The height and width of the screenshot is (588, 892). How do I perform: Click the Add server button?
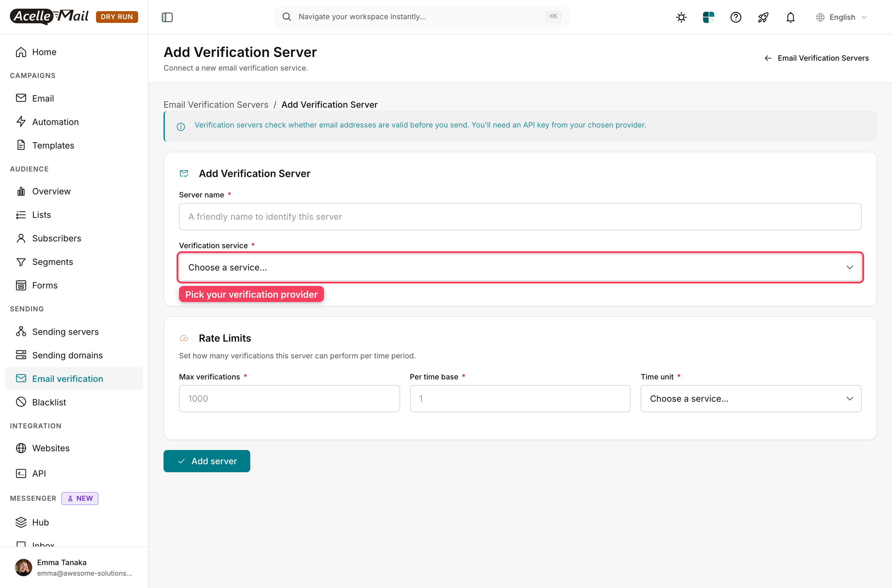pos(207,461)
